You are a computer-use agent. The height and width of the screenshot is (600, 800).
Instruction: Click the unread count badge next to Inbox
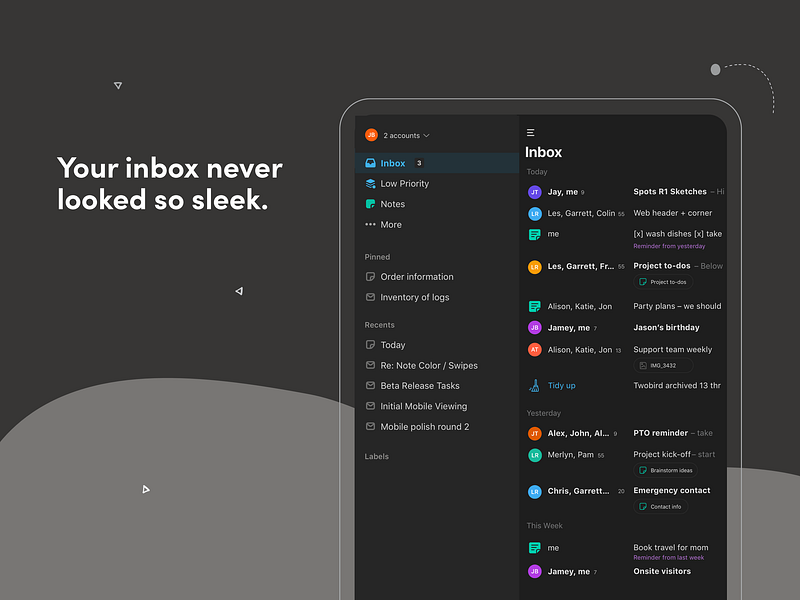(419, 163)
